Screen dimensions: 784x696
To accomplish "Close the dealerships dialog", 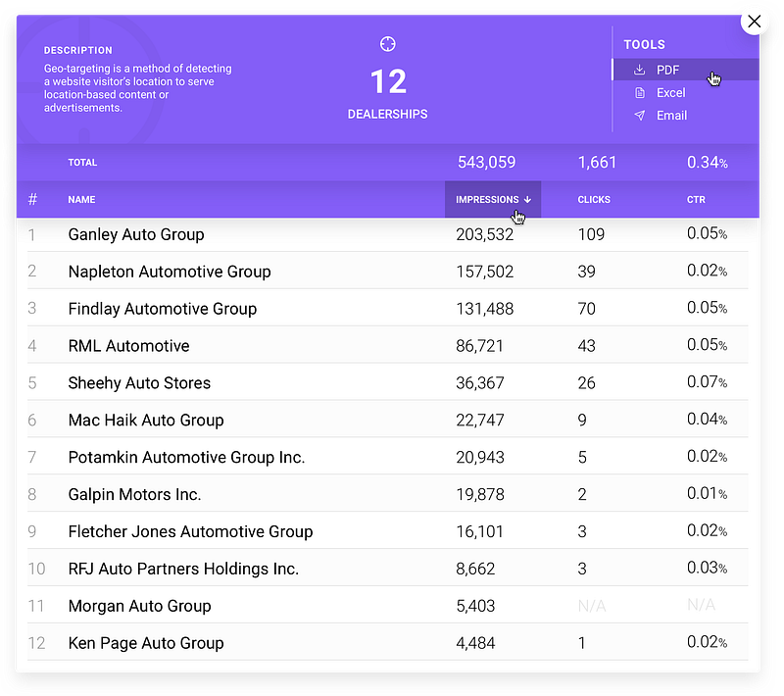I will tap(754, 21).
